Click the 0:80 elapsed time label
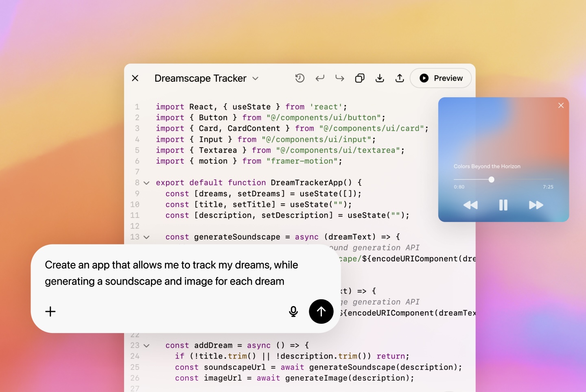 (x=459, y=187)
